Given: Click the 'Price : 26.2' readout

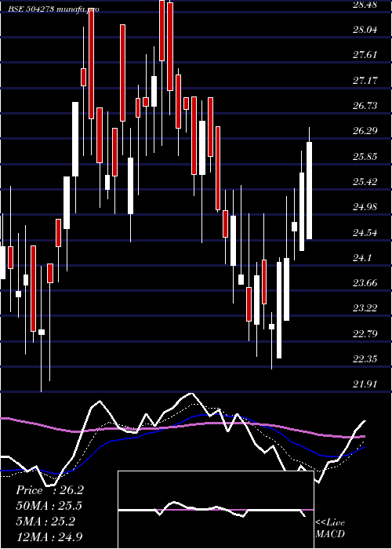Looking at the screenshot, I should click(x=49, y=490).
